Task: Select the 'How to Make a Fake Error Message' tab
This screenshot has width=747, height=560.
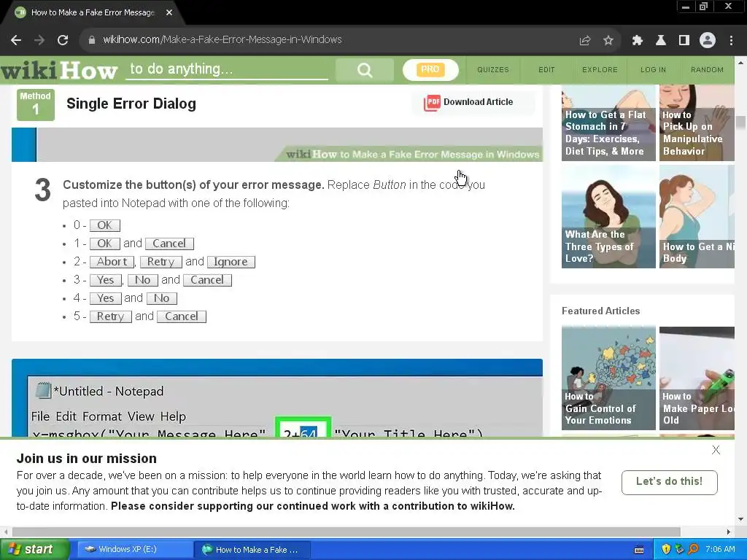Action: coord(93,13)
